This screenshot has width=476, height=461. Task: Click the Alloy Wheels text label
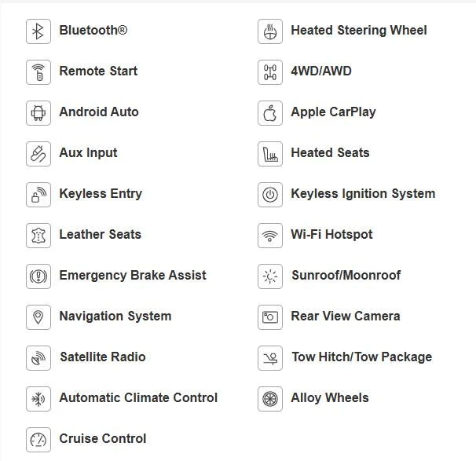coord(330,398)
